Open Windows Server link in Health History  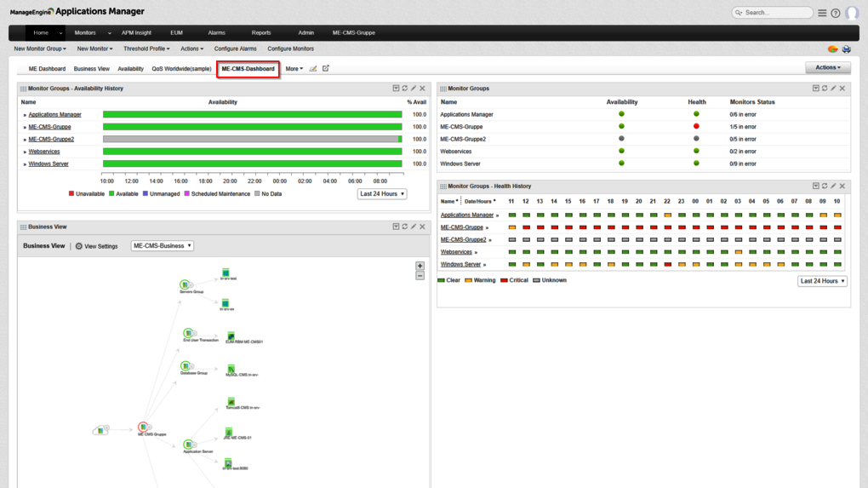point(460,264)
